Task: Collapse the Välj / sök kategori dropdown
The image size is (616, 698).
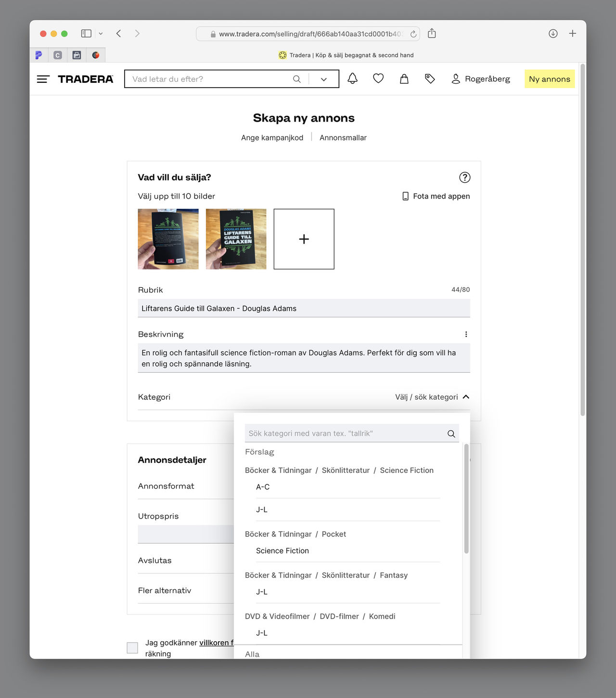Action: point(465,397)
